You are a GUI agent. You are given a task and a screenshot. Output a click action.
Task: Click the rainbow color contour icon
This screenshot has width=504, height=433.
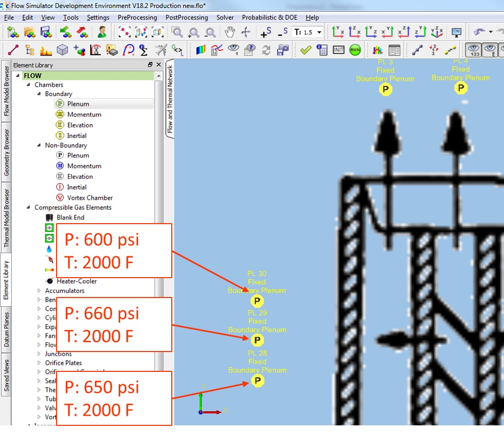click(200, 50)
